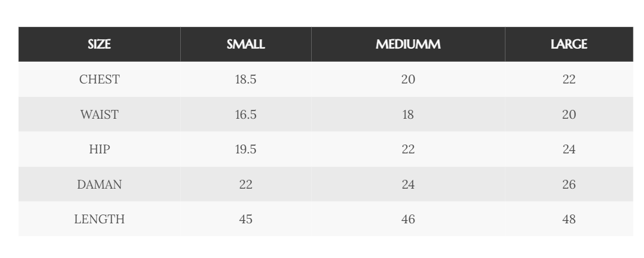Click the CHEST row label
644x258 pixels.
(x=99, y=79)
